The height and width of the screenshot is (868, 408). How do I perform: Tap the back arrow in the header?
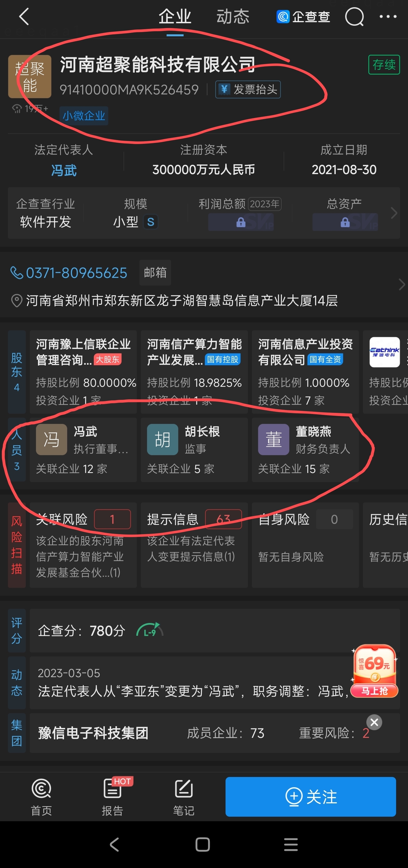pos(24,16)
